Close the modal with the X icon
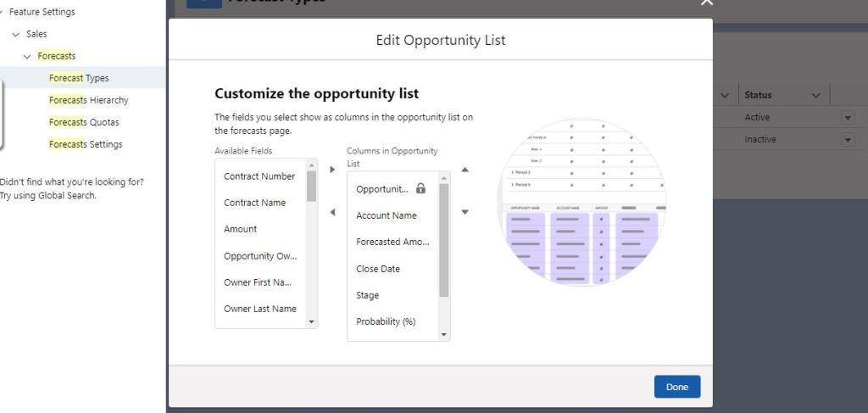Image resolution: width=868 pixels, height=413 pixels. click(707, 3)
